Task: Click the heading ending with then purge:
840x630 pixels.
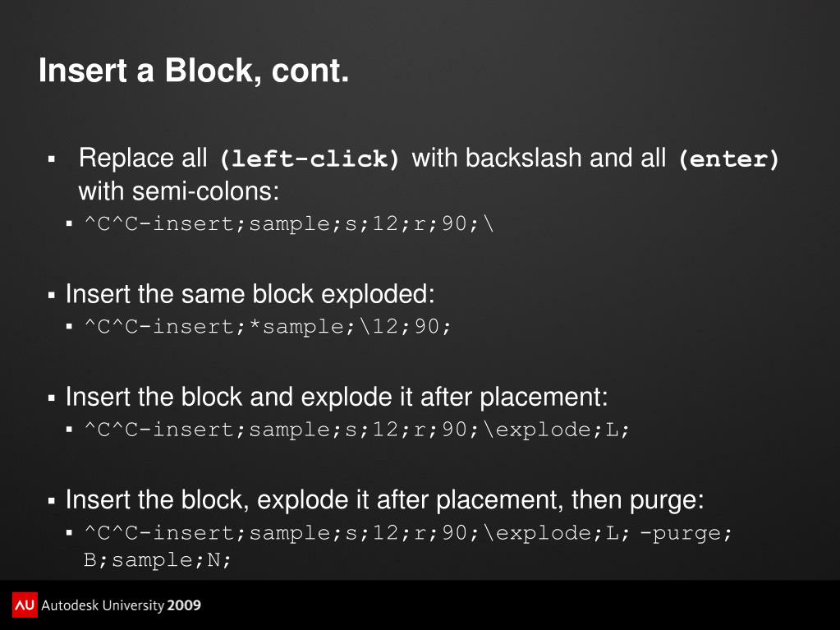Action: pos(384,500)
